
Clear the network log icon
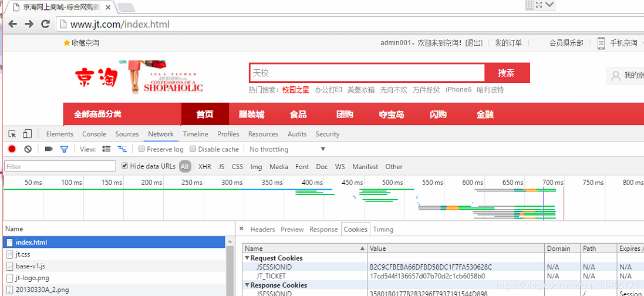click(28, 149)
